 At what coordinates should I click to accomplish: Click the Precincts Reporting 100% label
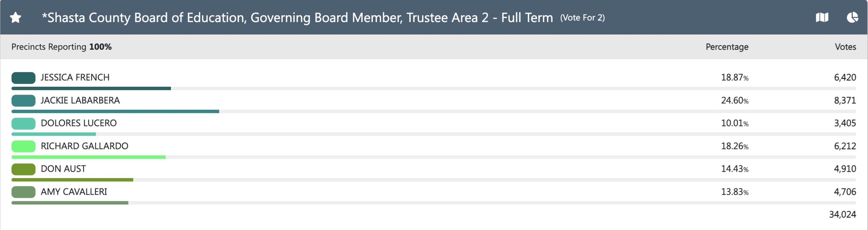point(61,47)
